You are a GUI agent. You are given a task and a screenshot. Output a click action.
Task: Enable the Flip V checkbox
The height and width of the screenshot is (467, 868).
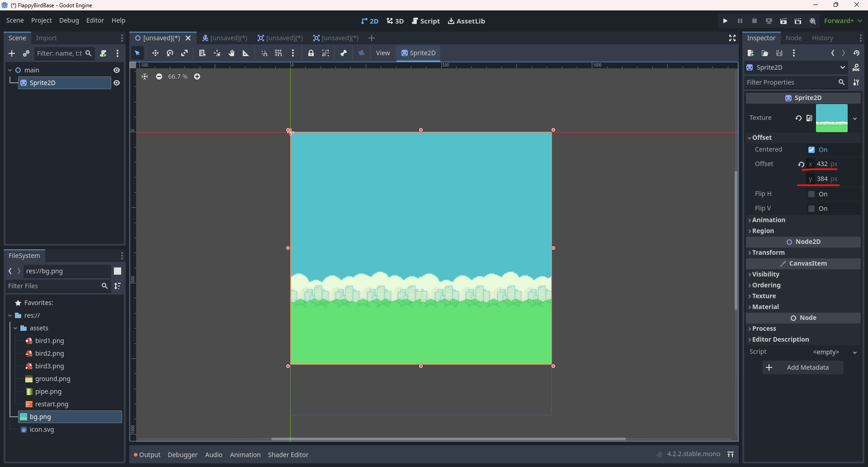point(811,209)
